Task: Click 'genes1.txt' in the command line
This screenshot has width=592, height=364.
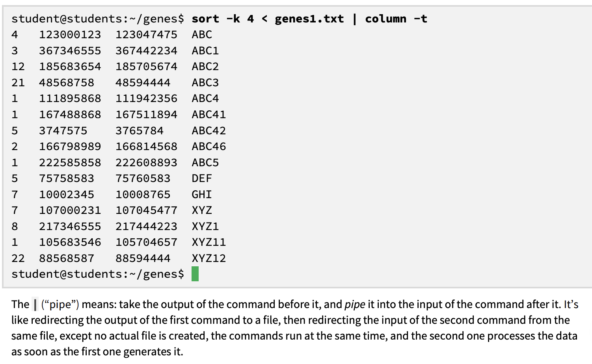Action: click(309, 19)
